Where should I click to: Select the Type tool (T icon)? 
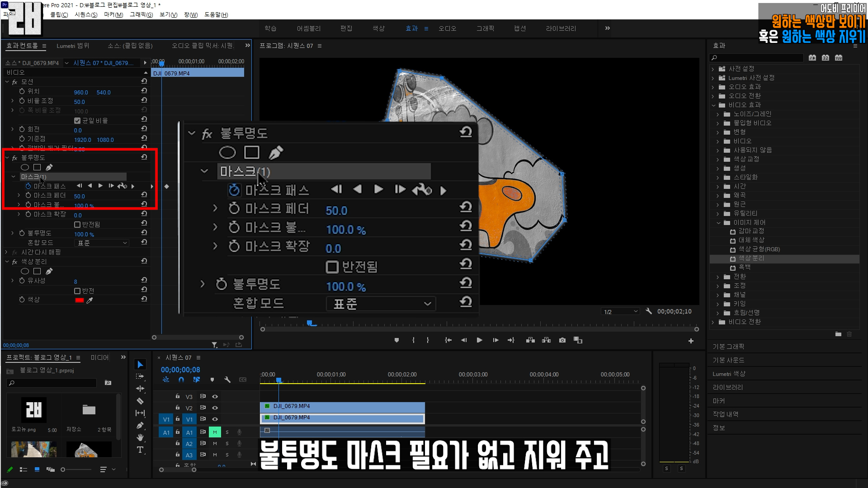(140, 450)
